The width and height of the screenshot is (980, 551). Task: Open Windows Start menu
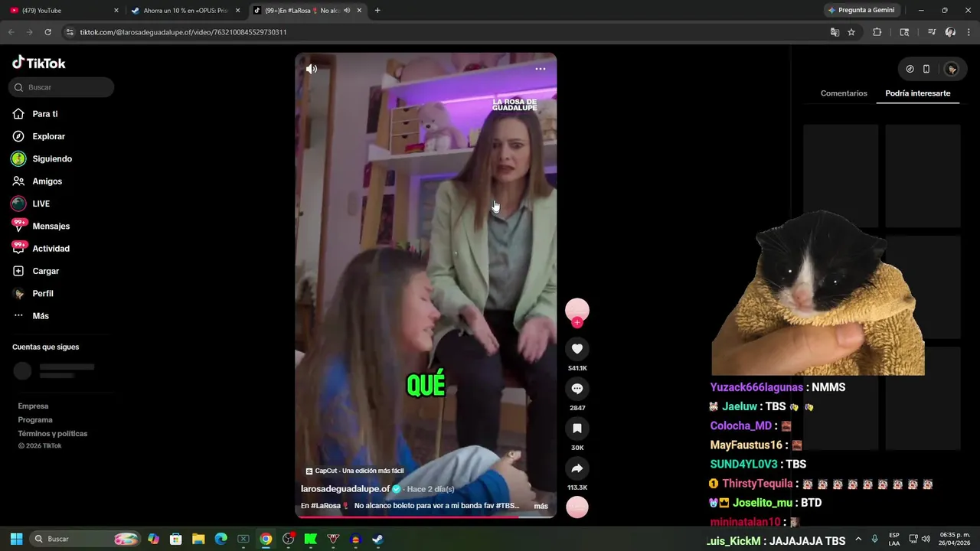tap(16, 539)
